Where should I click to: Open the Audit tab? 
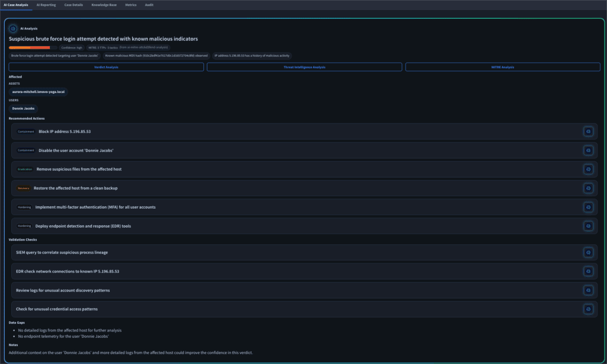click(x=149, y=4)
